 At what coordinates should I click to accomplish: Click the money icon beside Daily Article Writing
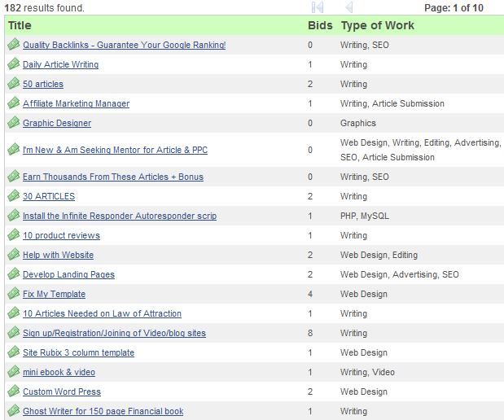pyautogui.click(x=13, y=64)
